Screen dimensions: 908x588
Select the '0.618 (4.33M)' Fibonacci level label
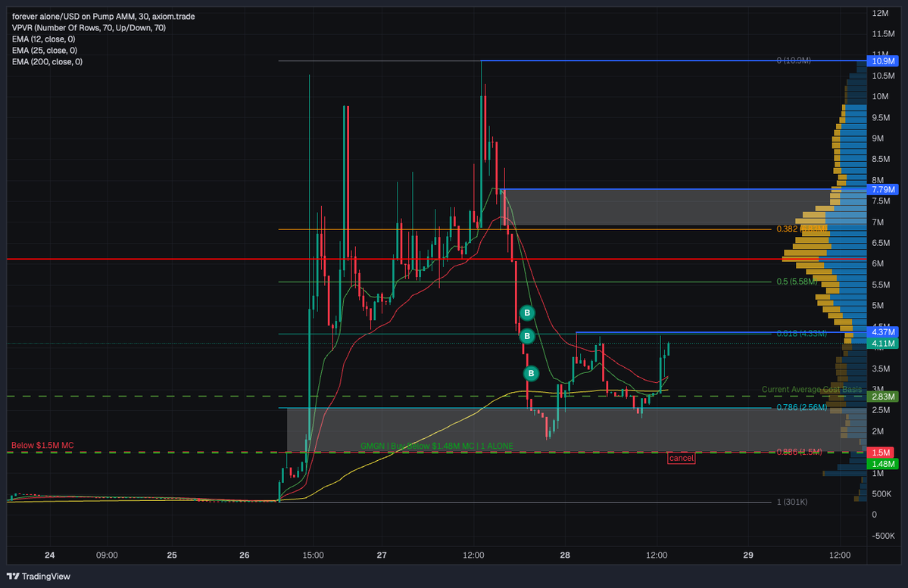tap(801, 334)
